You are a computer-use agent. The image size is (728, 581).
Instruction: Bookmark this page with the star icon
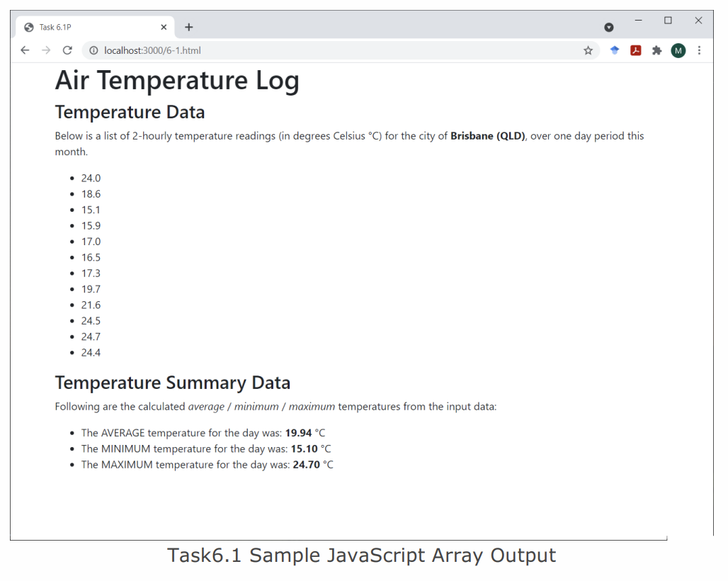(x=588, y=50)
